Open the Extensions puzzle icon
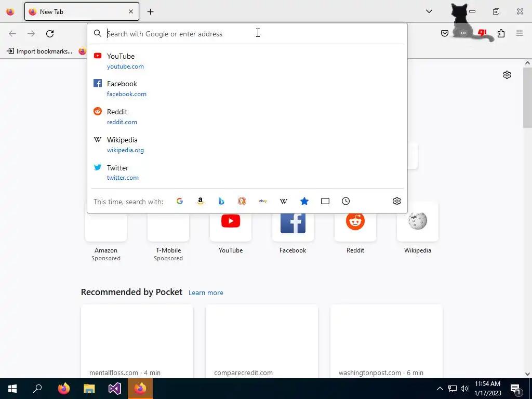Viewport: 532px width, 399px height. (x=501, y=33)
